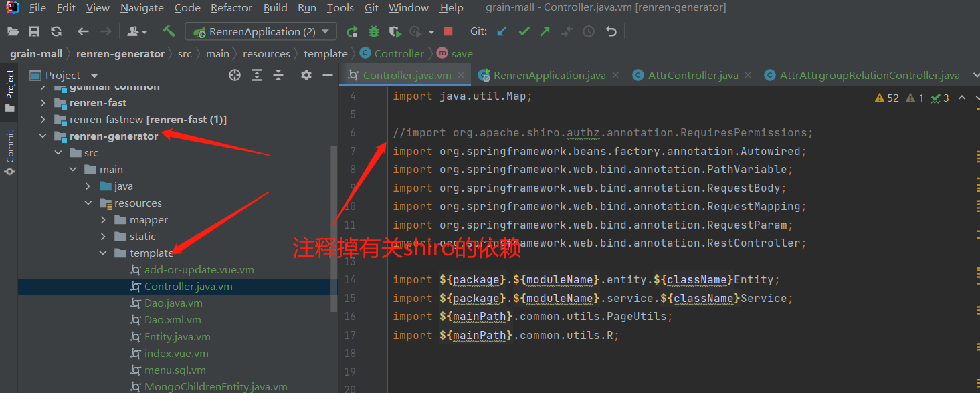This screenshot has width=980, height=393.
Task: Expand the mapper folder node
Action: [102, 220]
